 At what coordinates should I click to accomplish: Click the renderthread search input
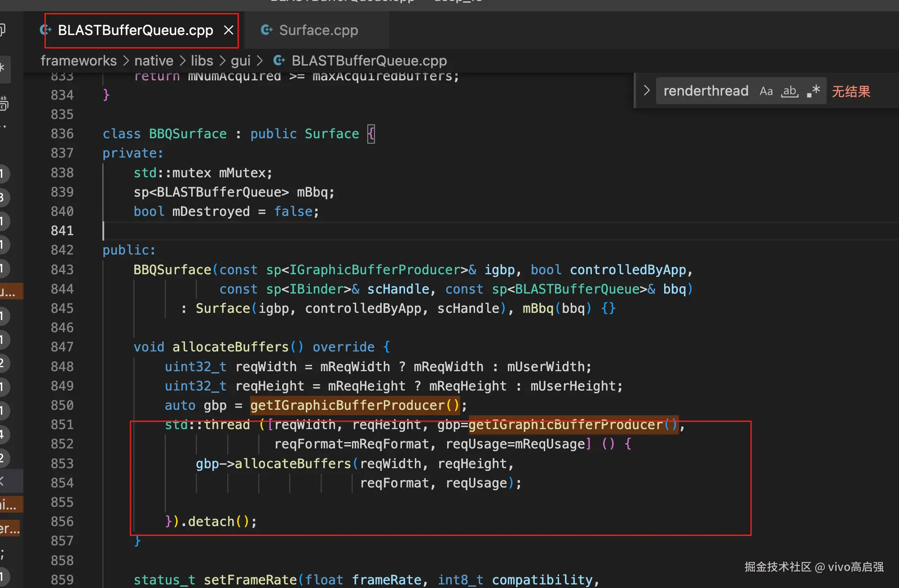[x=705, y=91]
